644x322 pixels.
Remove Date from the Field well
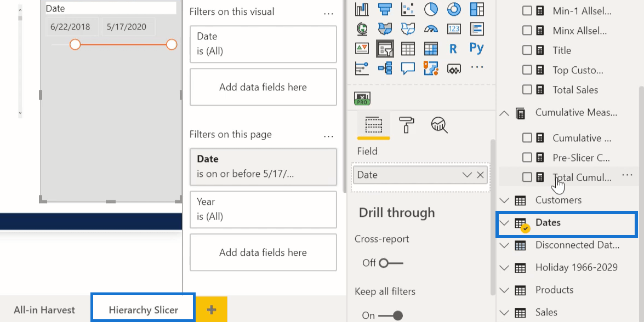(481, 175)
